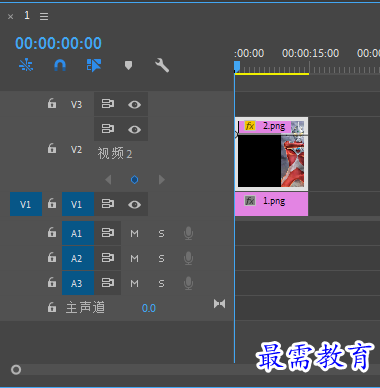Toggle sync lock for V3
380x388 pixels.
click(108, 104)
